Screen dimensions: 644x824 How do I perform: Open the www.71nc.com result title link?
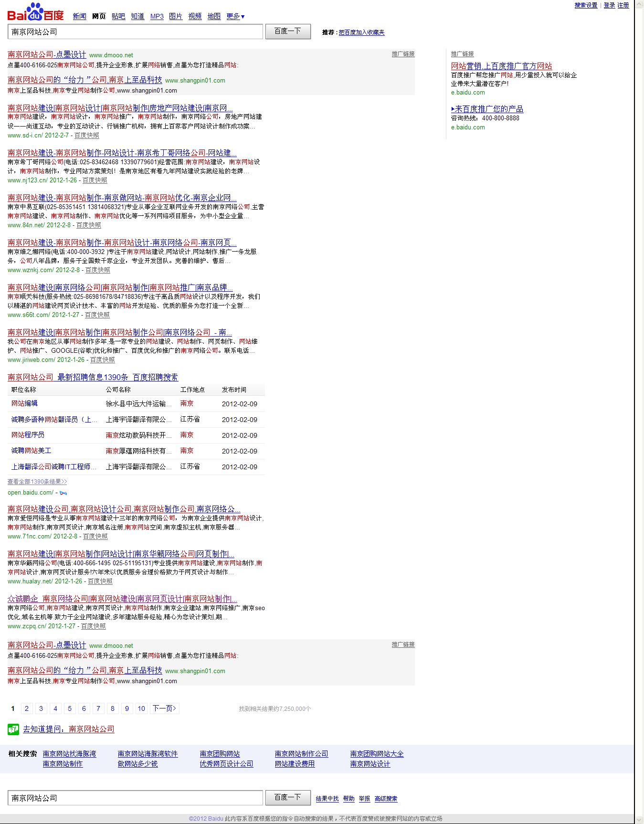click(124, 509)
